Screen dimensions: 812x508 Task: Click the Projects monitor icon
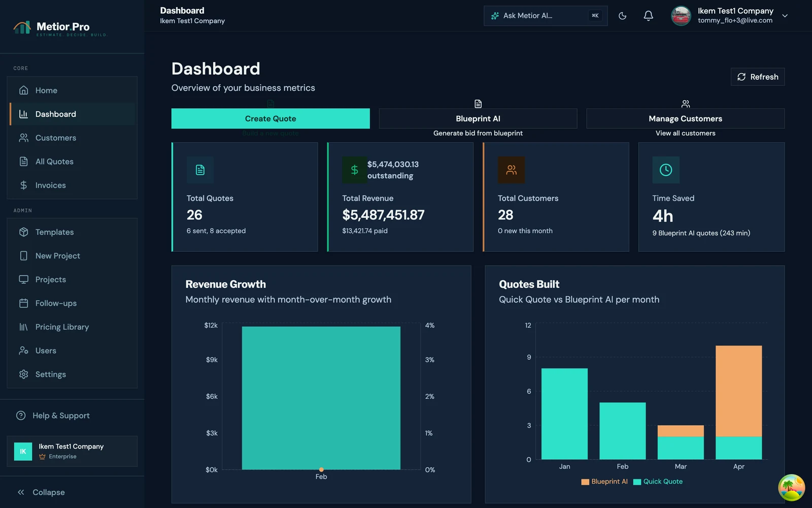point(23,279)
